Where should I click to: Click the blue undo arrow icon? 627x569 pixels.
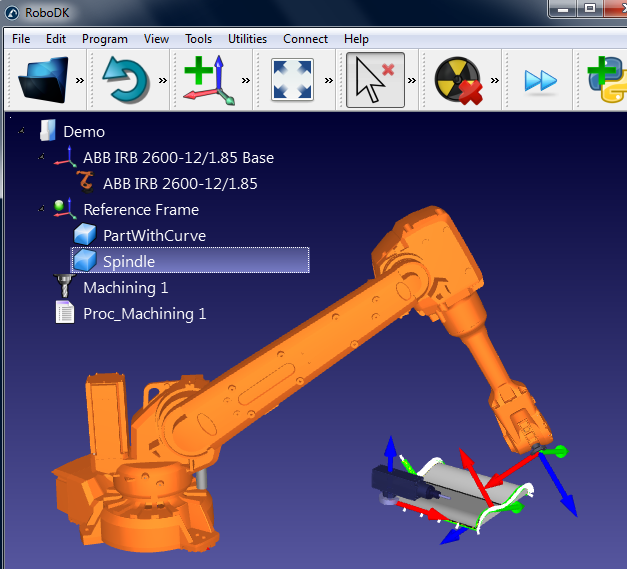(126, 80)
